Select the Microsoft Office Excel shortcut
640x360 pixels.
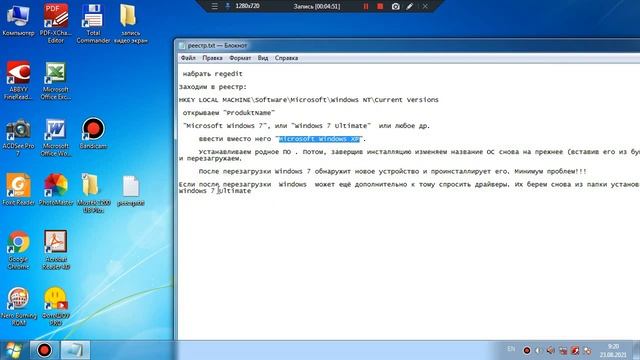click(x=56, y=80)
